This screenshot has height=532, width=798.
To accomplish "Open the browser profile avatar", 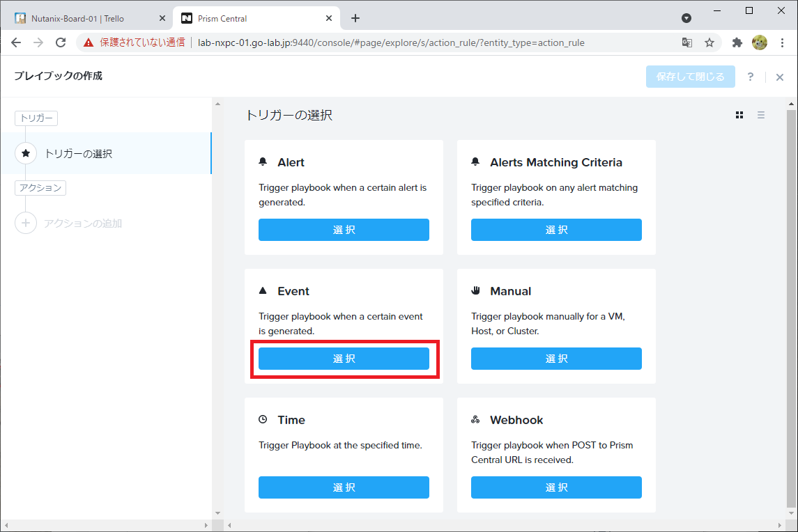I will pos(760,42).
